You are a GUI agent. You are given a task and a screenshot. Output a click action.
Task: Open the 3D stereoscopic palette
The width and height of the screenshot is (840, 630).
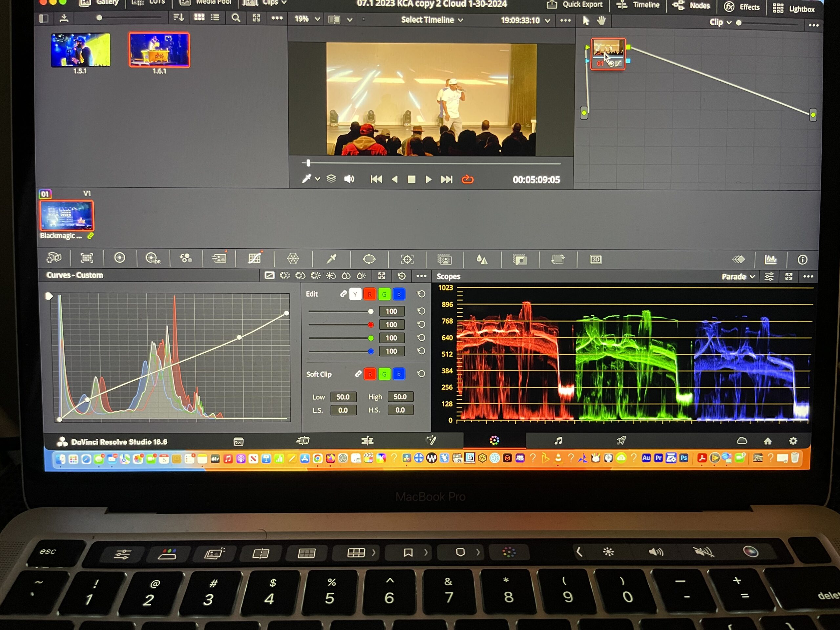pyautogui.click(x=595, y=260)
